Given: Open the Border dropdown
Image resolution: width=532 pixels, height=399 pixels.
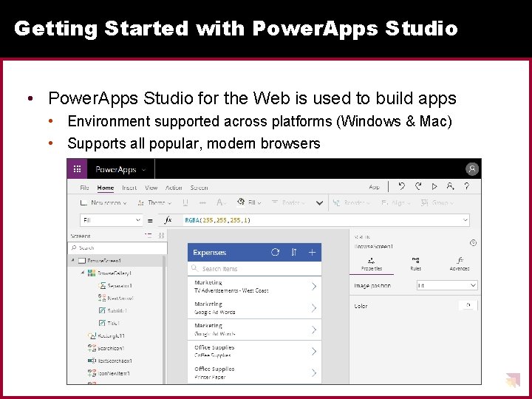Looking at the screenshot, I should click(x=288, y=202).
